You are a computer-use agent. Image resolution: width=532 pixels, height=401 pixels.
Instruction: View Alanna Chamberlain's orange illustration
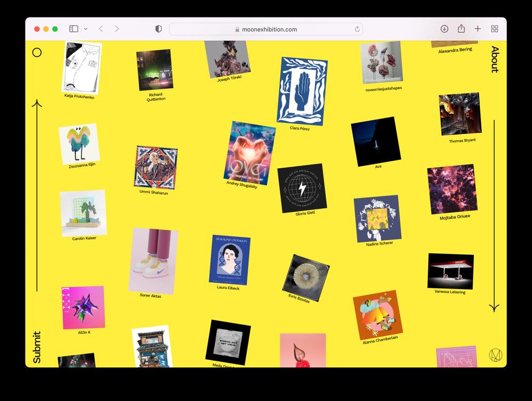click(x=378, y=315)
